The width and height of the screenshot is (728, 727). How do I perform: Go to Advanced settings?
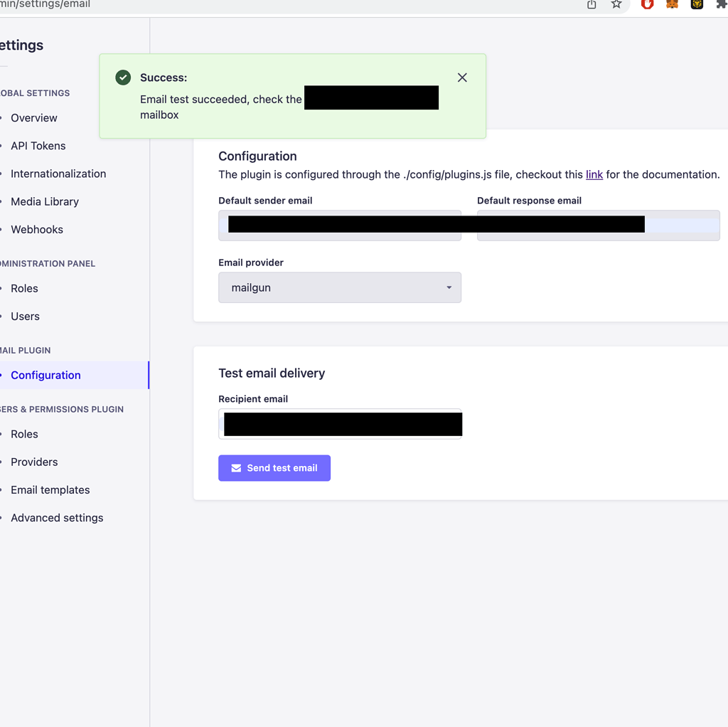[57, 518]
